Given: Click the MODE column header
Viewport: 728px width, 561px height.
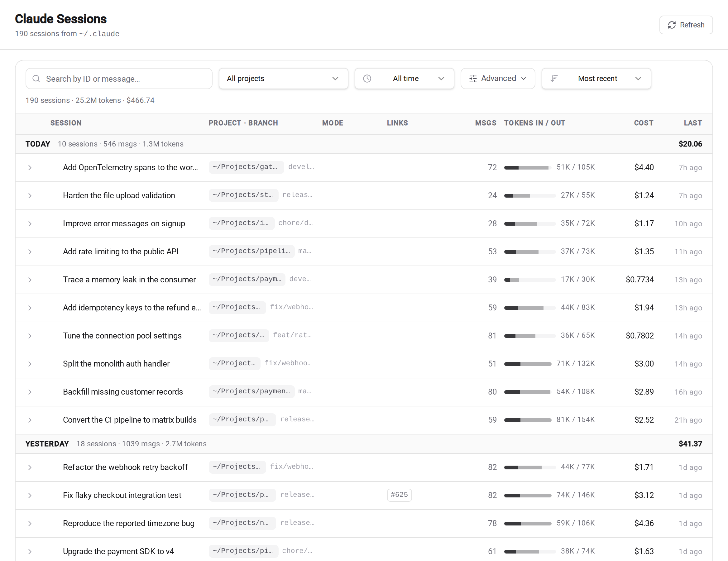Looking at the screenshot, I should (332, 123).
